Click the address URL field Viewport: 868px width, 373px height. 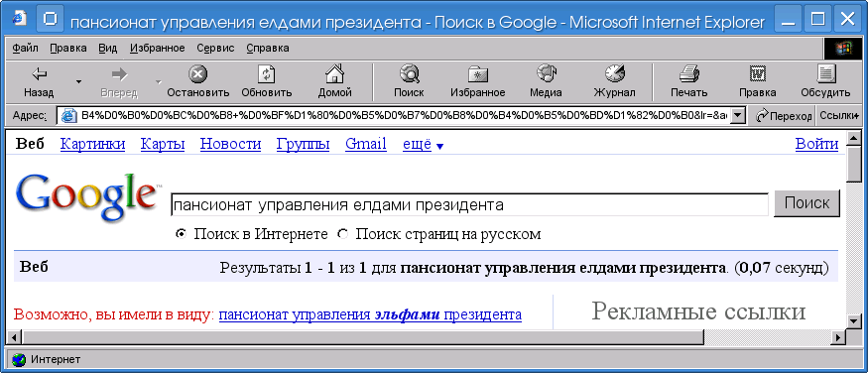405,116
